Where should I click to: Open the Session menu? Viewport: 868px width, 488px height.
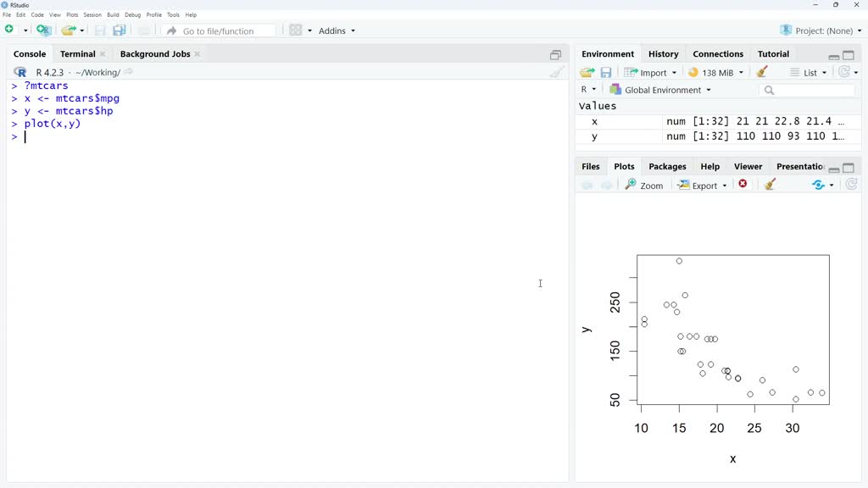tap(92, 14)
